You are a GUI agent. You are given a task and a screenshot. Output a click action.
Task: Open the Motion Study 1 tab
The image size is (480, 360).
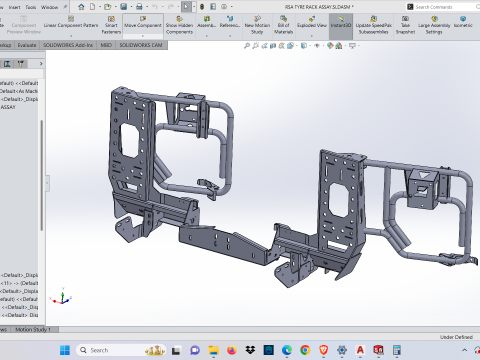click(x=33, y=329)
